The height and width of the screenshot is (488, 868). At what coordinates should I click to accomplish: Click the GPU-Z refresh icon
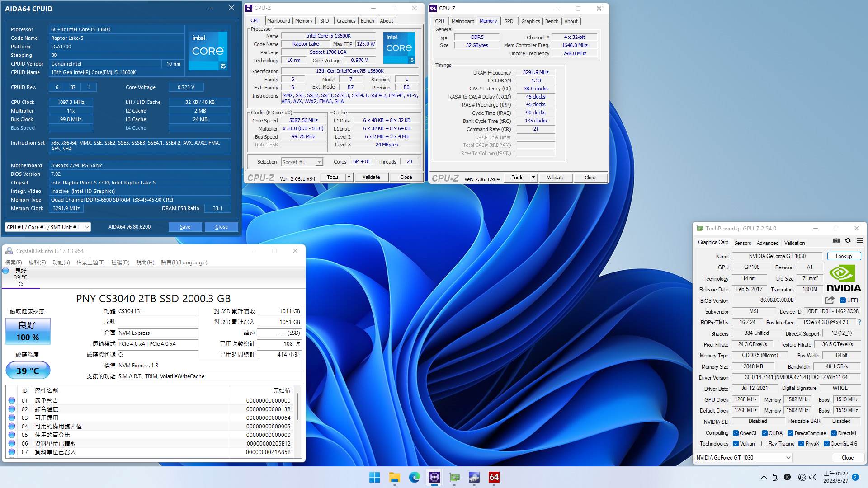coord(848,241)
